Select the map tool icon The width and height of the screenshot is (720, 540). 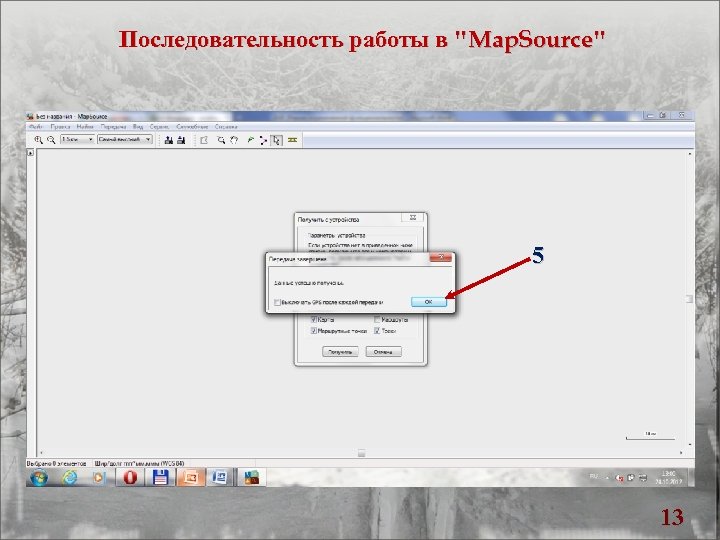tap(204, 140)
